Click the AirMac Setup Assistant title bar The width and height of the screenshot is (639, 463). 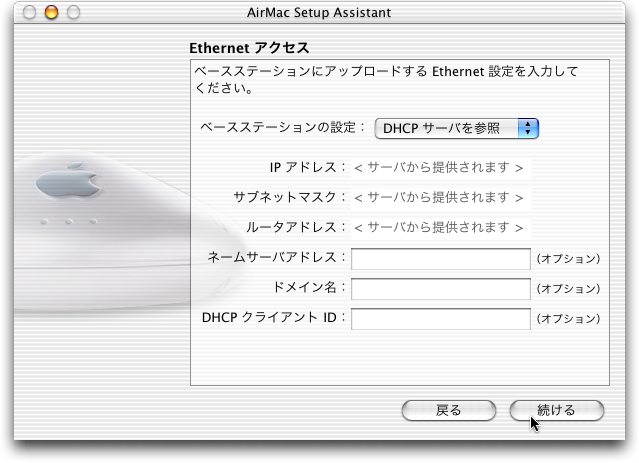tap(319, 12)
